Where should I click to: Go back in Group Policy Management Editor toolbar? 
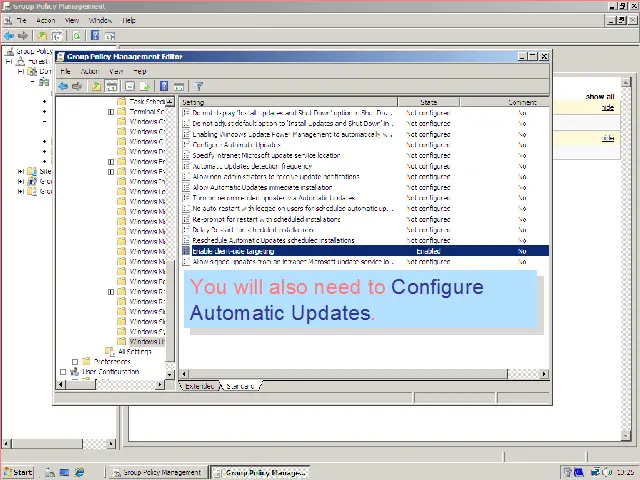pos(63,86)
